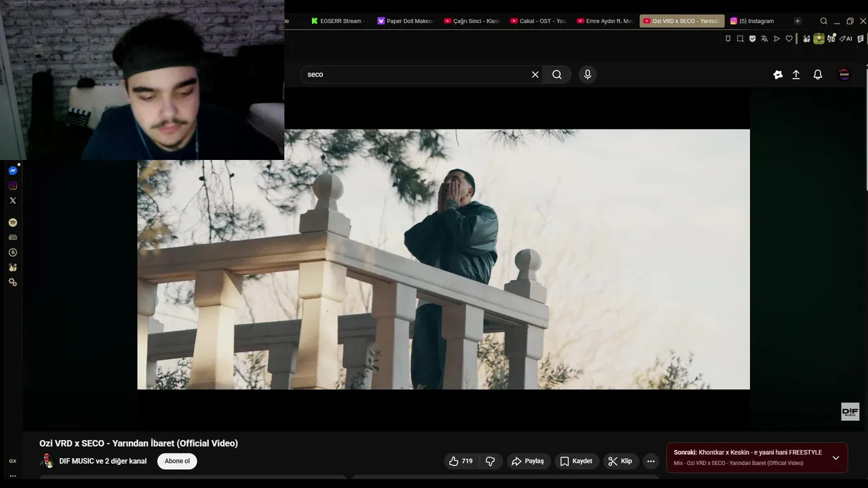Clear the YouTube search text
The image size is (868, 488).
coord(535,75)
